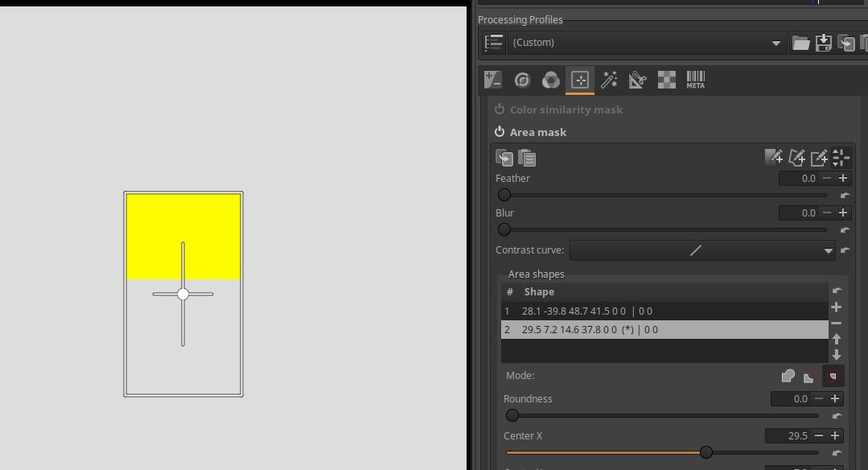
Task: Delete the selected area shape with minus
Action: 837,324
